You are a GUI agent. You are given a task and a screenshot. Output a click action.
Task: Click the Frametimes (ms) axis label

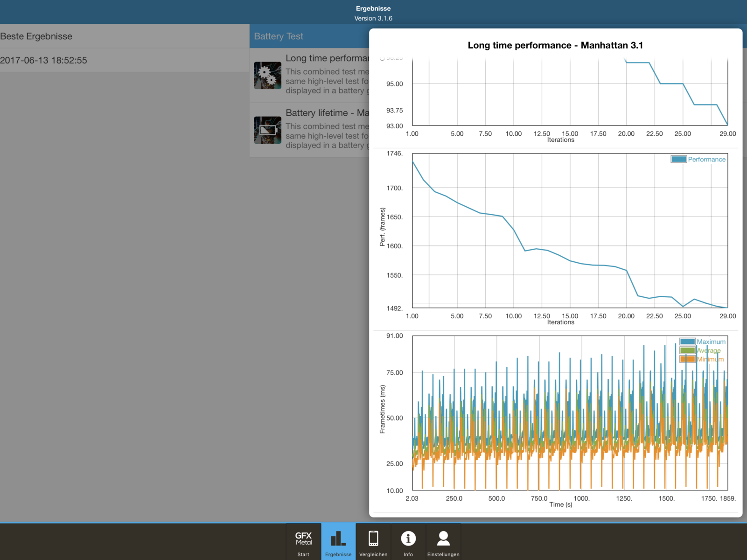tap(383, 409)
